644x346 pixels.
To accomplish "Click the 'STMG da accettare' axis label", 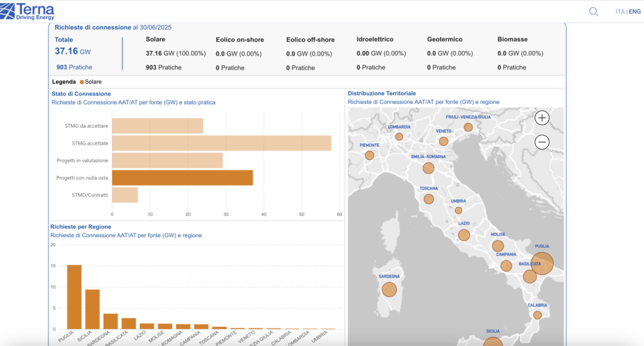I will [x=86, y=126].
